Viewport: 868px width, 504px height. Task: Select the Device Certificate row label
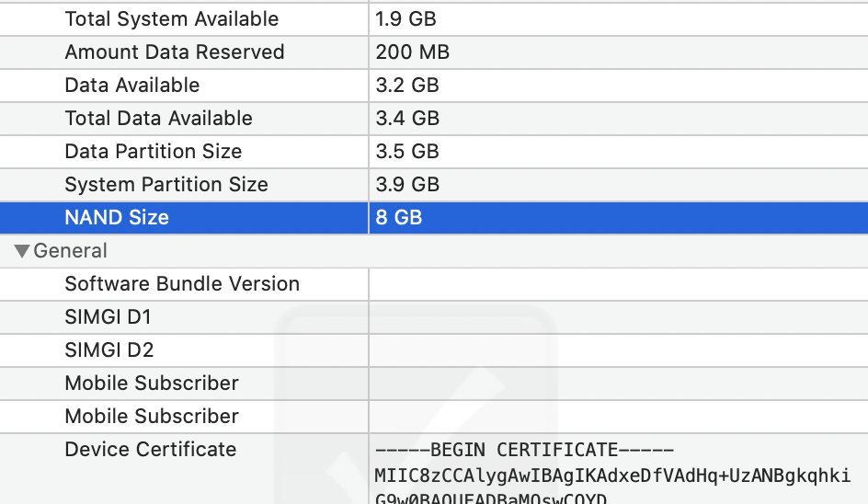pyautogui.click(x=150, y=450)
